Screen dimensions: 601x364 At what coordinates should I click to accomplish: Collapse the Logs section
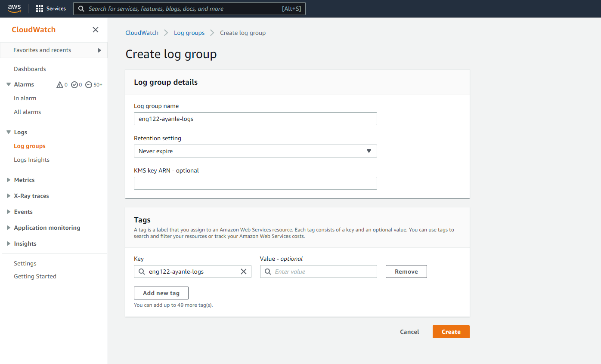9,132
